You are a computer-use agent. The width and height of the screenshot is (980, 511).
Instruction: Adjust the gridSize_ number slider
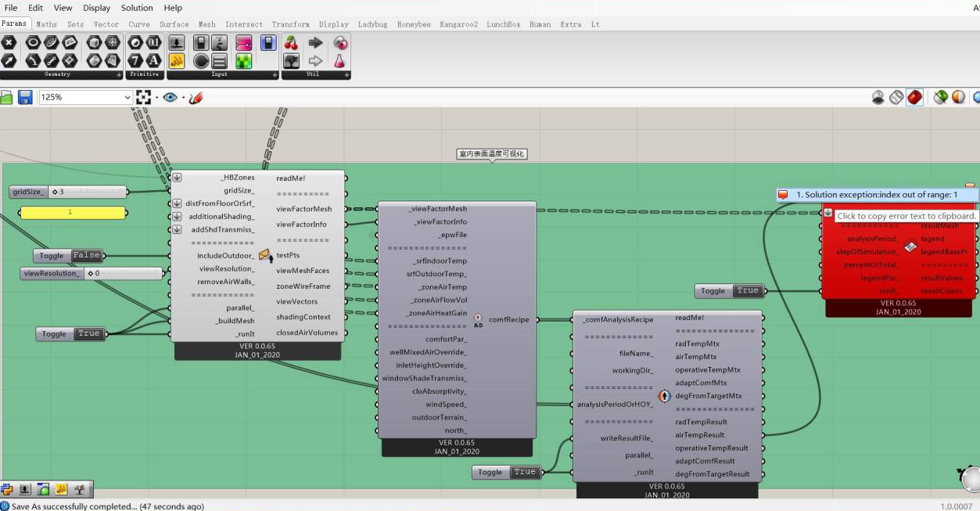pos(86,192)
